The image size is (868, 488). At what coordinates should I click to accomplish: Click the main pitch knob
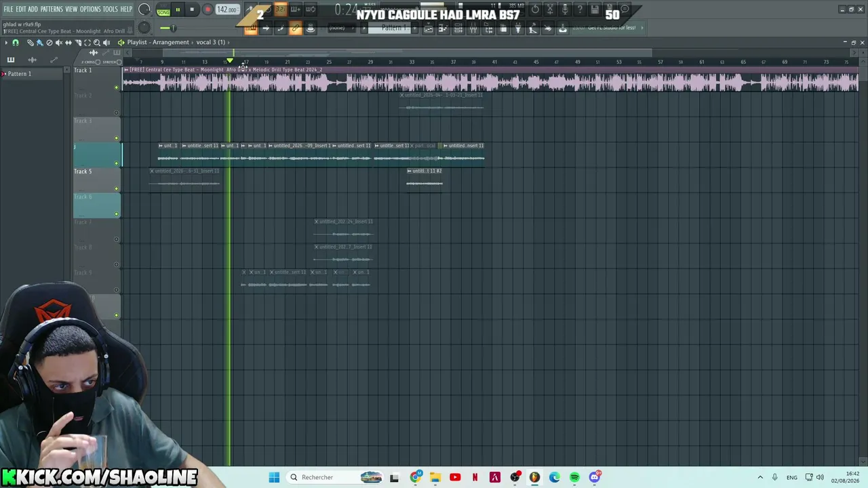pyautogui.click(x=144, y=28)
